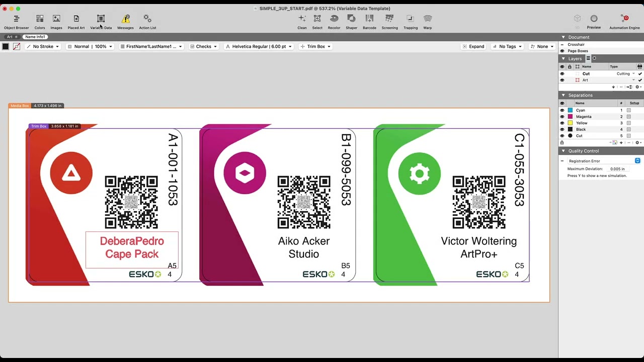
Task: Toggle Cyan separation visibility
Action: point(562,110)
